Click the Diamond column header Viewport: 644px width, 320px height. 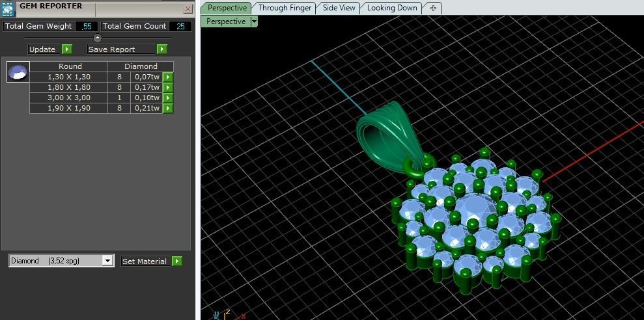141,66
